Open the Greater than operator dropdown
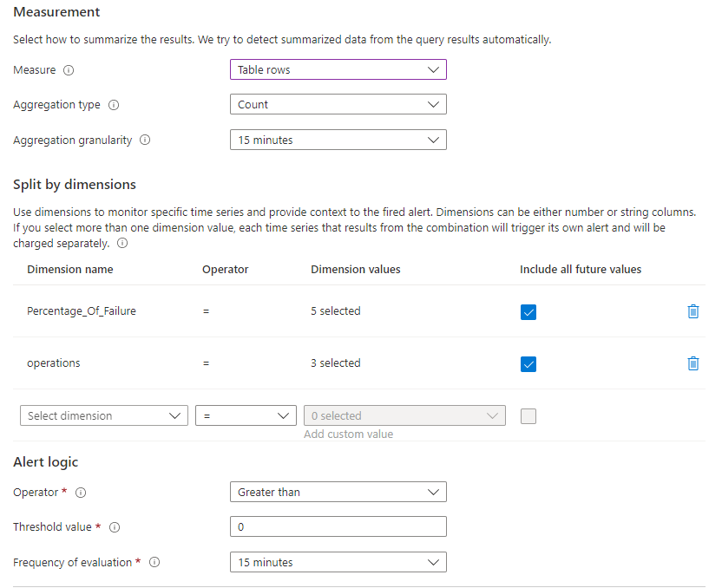Viewport: 722px width, 588px height. pos(338,492)
